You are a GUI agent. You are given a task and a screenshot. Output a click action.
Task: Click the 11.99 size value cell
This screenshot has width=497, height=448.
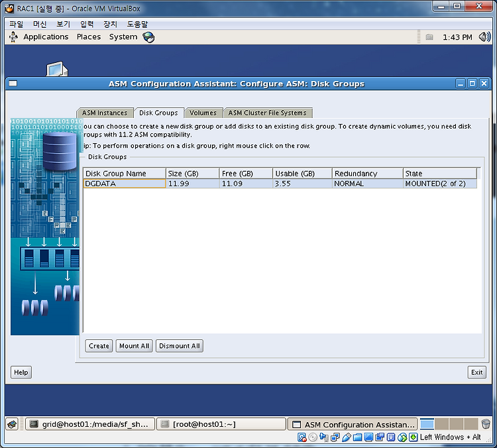(x=192, y=184)
